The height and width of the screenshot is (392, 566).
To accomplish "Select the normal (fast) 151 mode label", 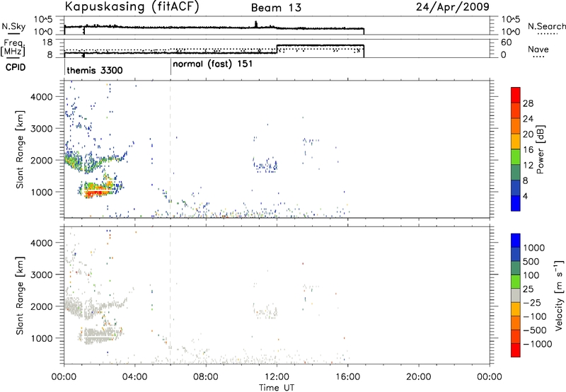I will [213, 64].
